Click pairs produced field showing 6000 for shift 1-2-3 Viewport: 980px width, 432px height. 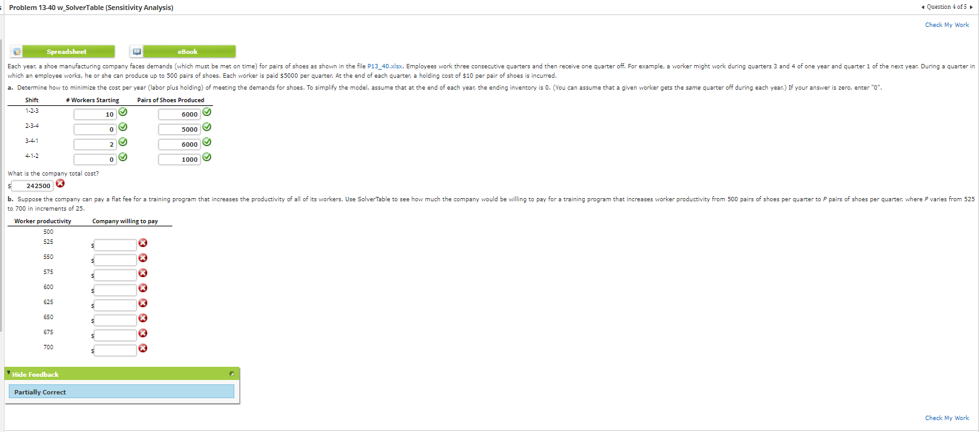180,114
